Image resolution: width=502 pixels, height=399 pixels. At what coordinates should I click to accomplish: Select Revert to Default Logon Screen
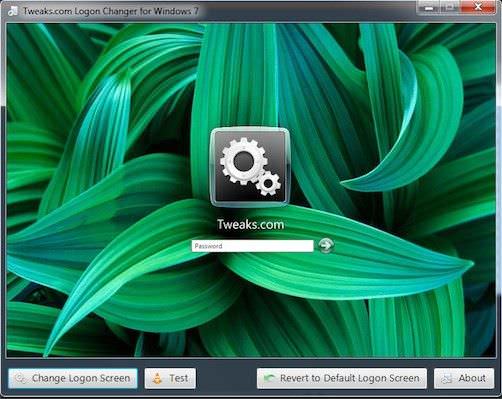pyautogui.click(x=342, y=378)
